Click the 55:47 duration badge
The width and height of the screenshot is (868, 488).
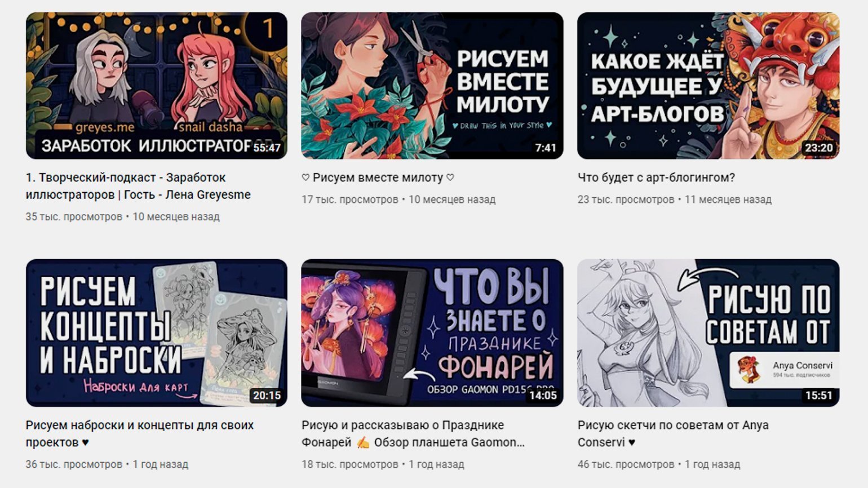(x=267, y=148)
